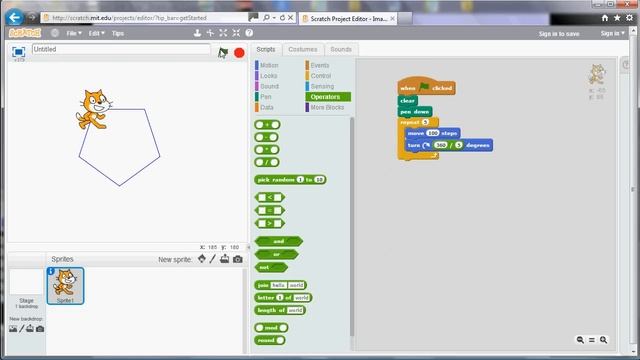Select the Shrink sprite tool
Image resolution: width=640 pixels, height=360 pixels.
coord(236,33)
